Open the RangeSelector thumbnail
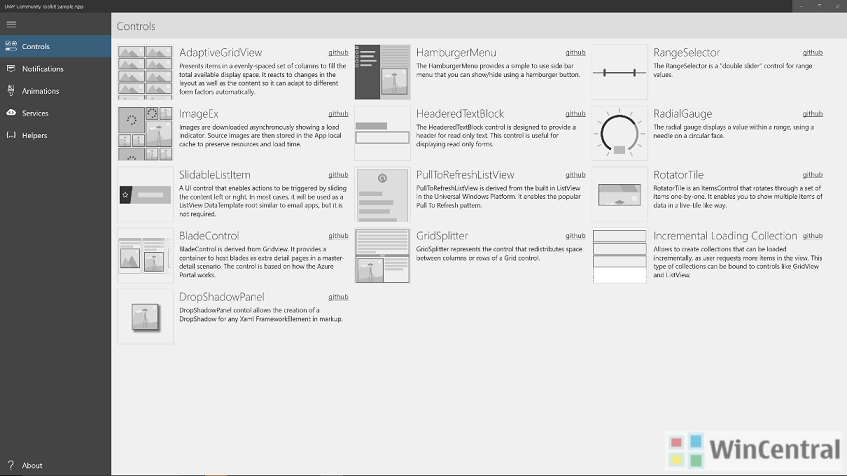 tap(620, 72)
